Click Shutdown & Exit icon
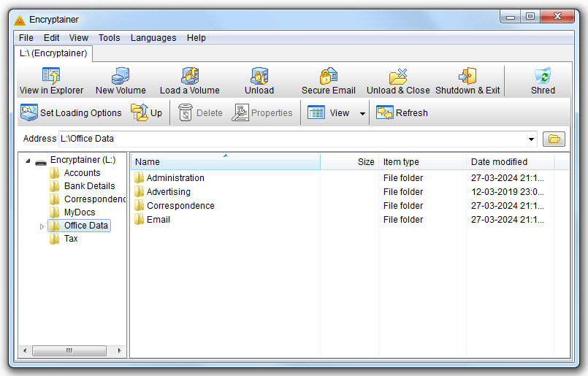588x376 pixels. [x=467, y=75]
